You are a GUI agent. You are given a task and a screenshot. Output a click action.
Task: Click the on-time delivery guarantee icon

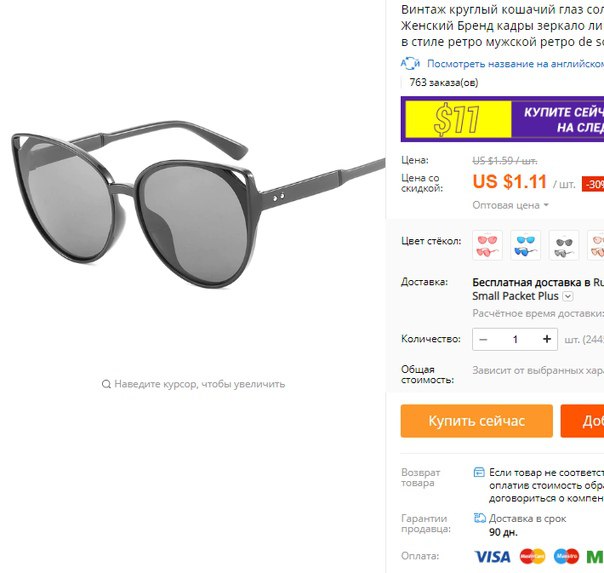479,518
